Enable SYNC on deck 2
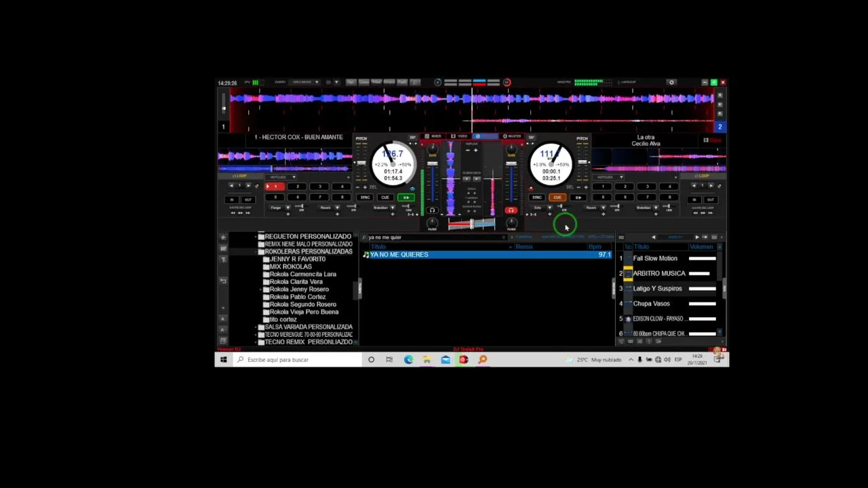The height and width of the screenshot is (488, 868). pos(537,197)
